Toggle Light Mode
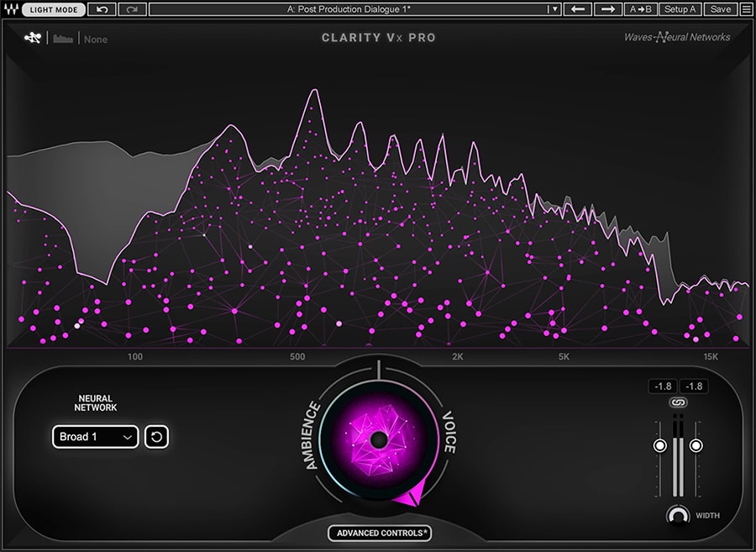The height and width of the screenshot is (552, 756). pos(53,9)
